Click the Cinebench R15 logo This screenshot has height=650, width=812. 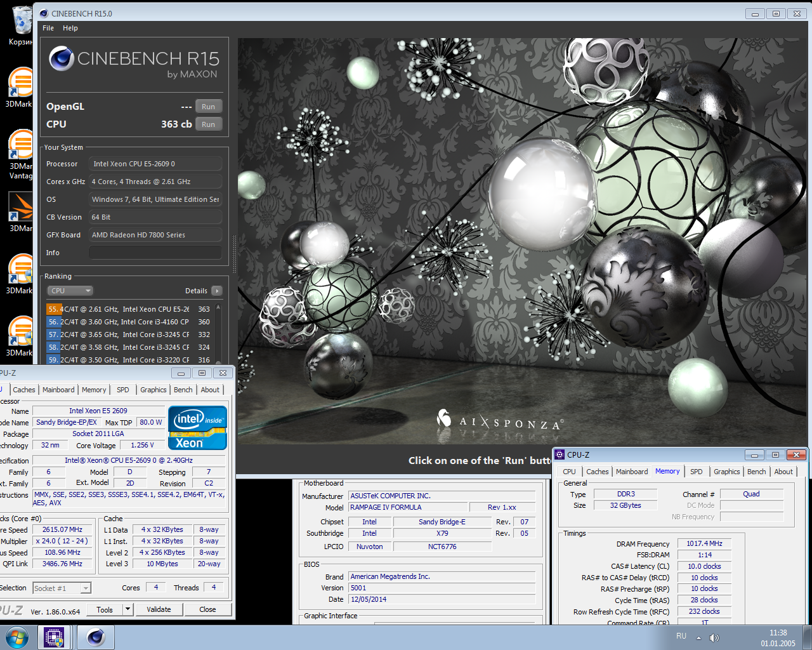coord(134,62)
